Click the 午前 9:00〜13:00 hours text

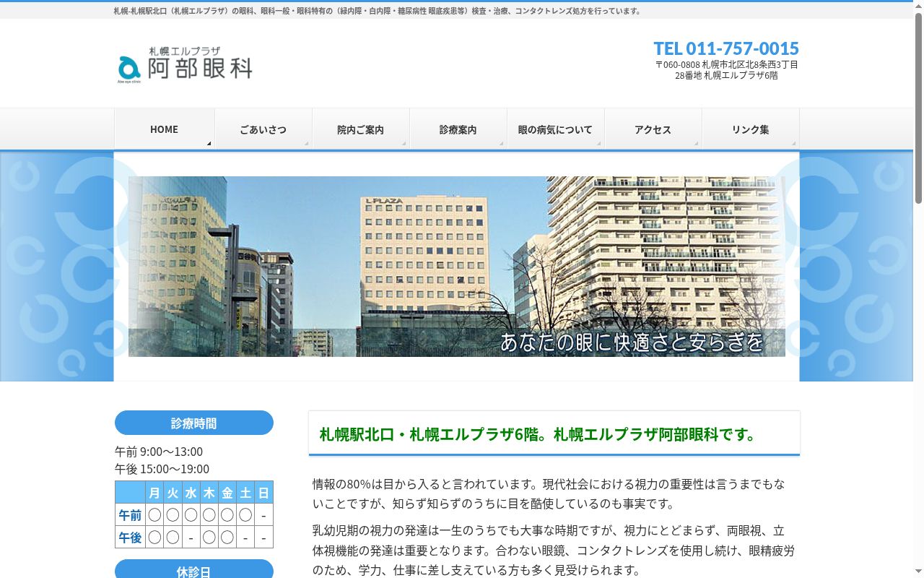[x=159, y=452]
